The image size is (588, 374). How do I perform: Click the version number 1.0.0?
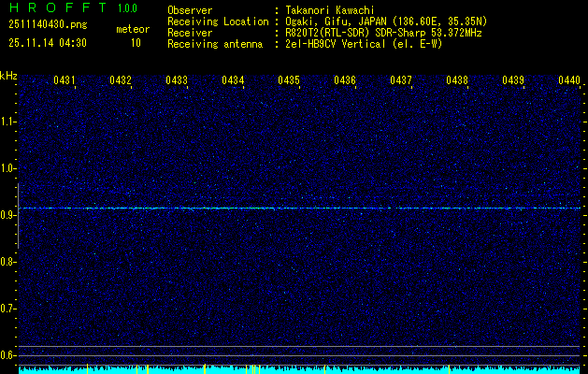(x=127, y=7)
